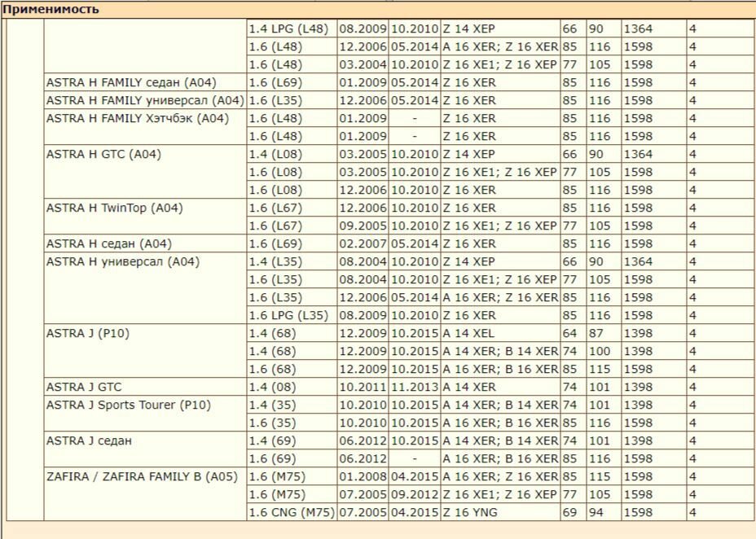Click the horsepower value '94'
Image resolution: width=756 pixels, height=539 pixels.
604,512
